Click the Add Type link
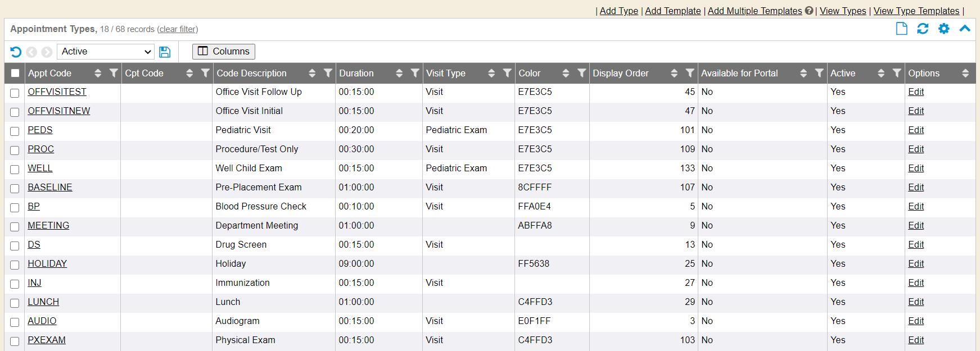 (x=618, y=11)
